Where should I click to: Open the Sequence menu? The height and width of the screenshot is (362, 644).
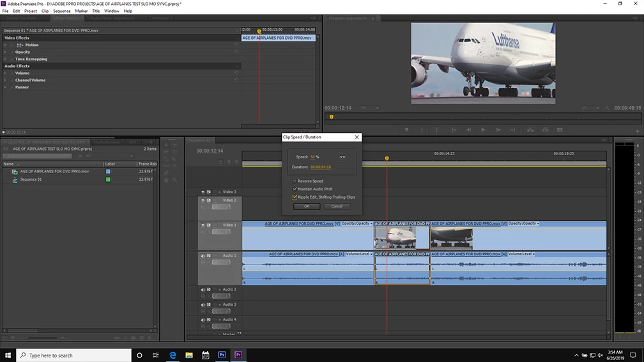(61, 11)
